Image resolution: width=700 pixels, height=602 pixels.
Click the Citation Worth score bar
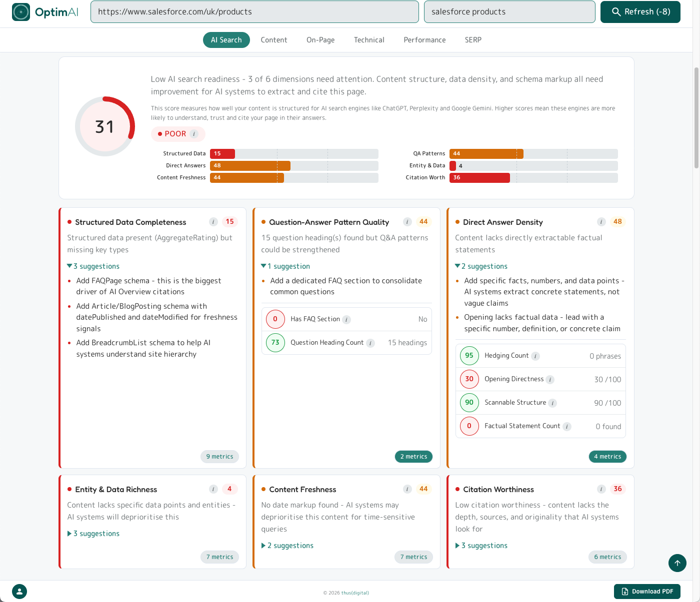point(533,178)
